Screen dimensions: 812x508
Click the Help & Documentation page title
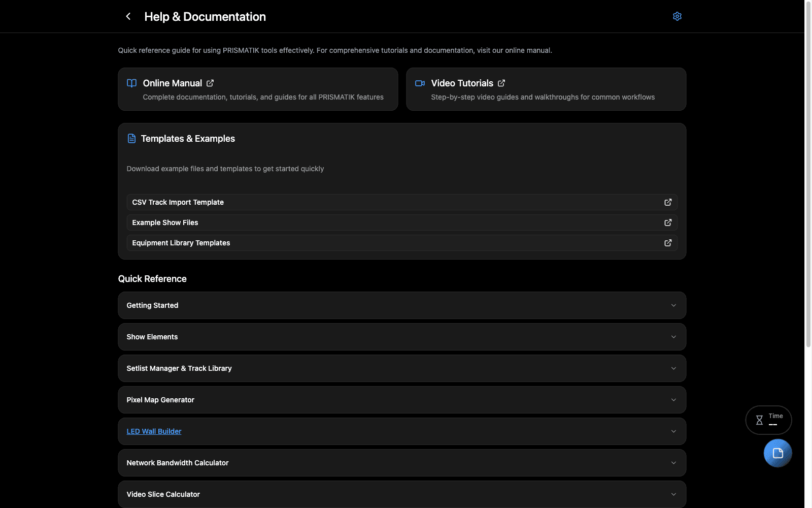pyautogui.click(x=205, y=17)
